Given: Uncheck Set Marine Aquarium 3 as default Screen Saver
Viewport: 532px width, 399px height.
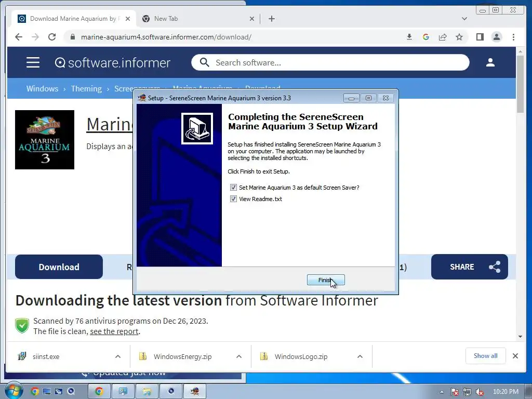Looking at the screenshot, I should click(233, 187).
